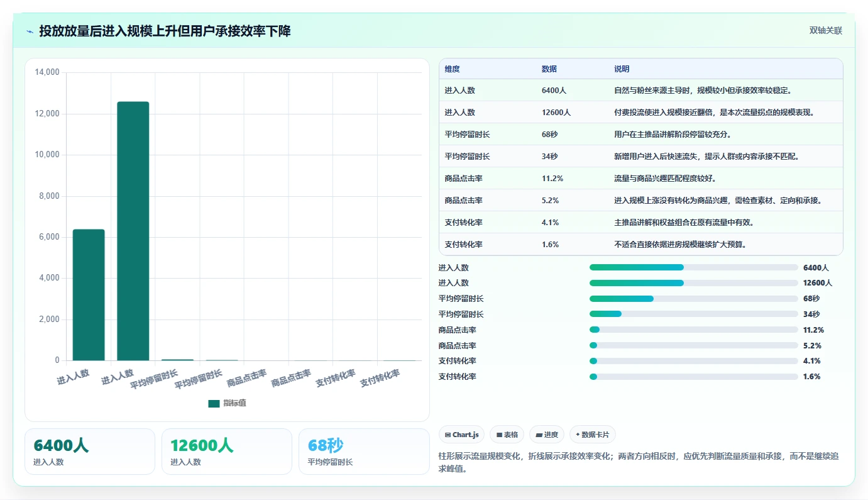Click the lightning icon beside the title
Viewport: 868px width, 500px height.
30,31
